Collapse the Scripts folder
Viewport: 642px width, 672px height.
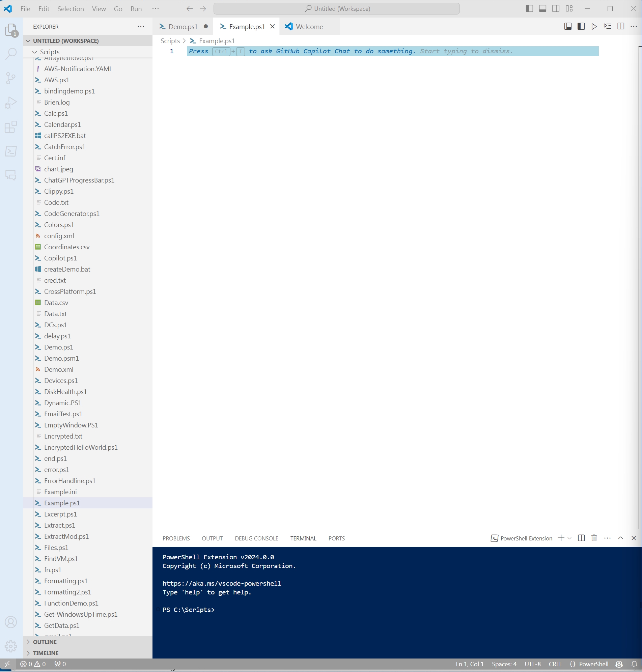click(34, 52)
